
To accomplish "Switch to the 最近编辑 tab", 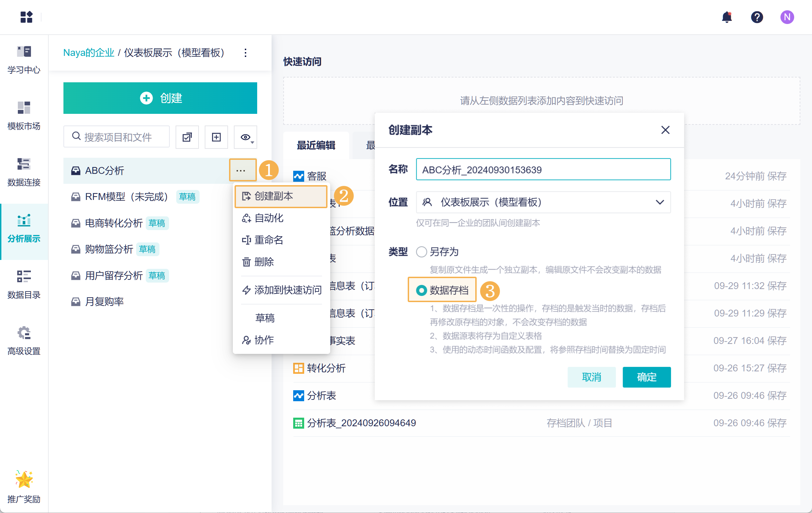I will click(x=316, y=145).
